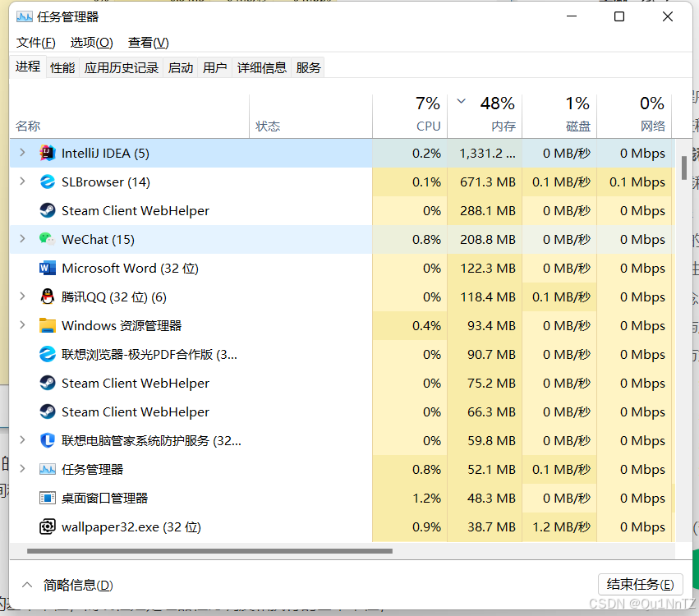Click the Windows 资源管理器 folder icon
The width and height of the screenshot is (699, 616).
tap(48, 325)
